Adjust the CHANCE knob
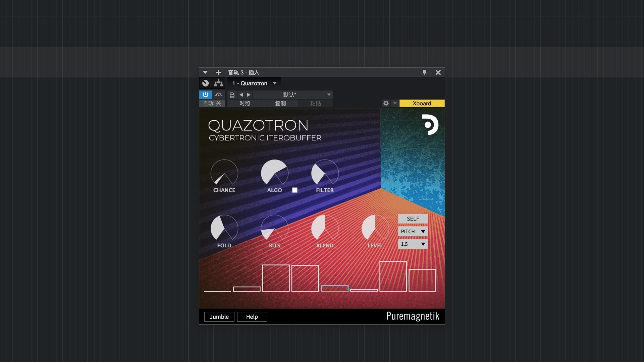Viewport: 644px width, 362px height. [224, 173]
